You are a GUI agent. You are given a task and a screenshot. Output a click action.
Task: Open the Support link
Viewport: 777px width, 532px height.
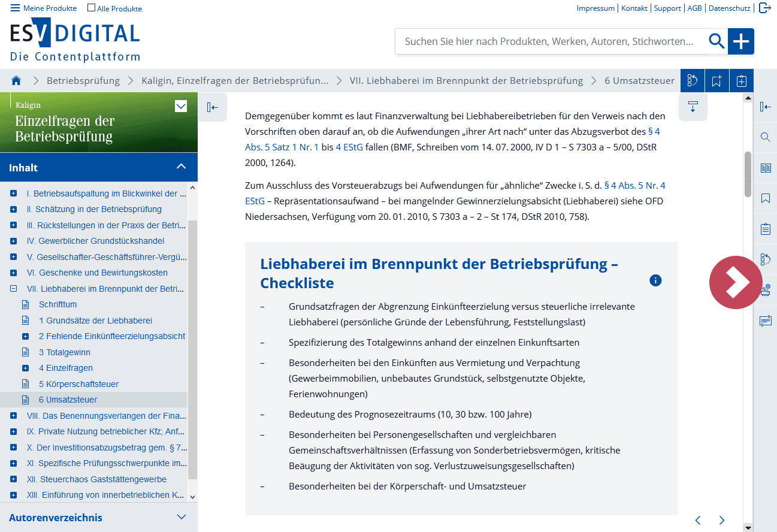(667, 8)
